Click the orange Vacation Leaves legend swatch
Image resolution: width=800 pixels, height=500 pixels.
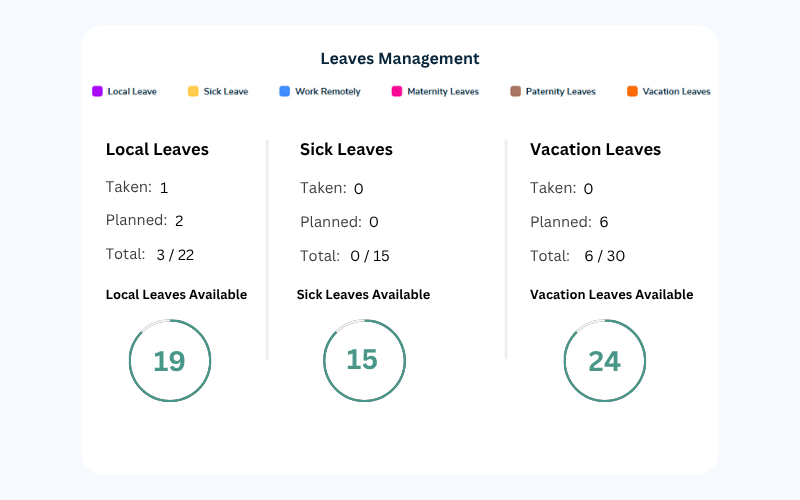pos(632,91)
